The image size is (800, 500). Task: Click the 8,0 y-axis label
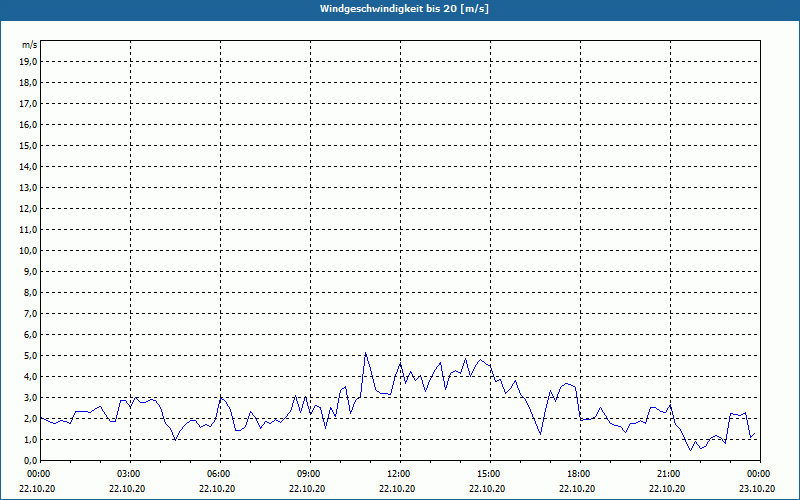tap(30, 292)
